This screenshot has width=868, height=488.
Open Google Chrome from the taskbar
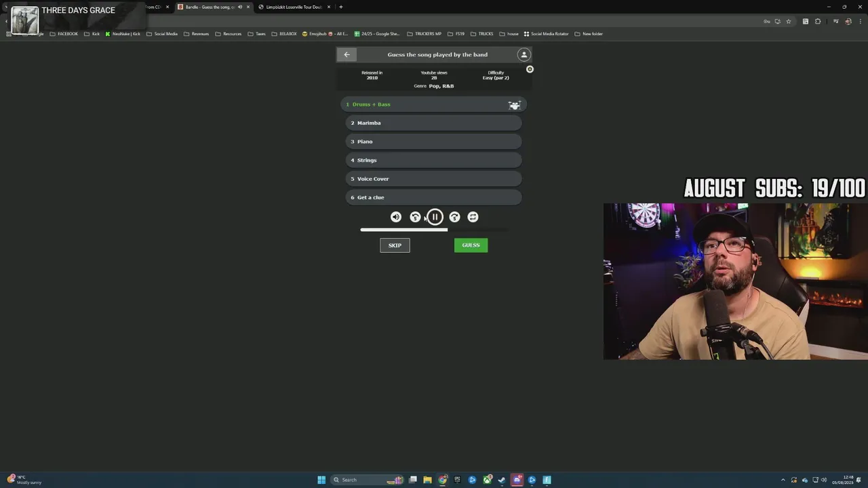click(442, 480)
